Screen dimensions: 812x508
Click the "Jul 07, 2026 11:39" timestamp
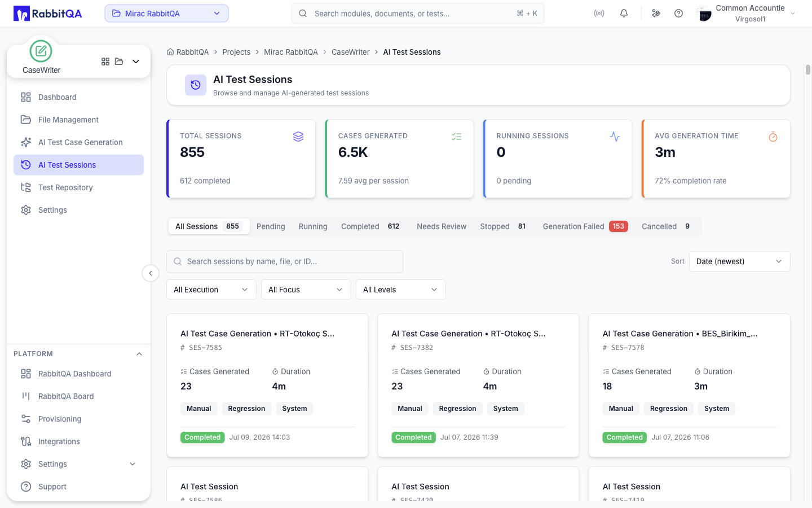click(469, 437)
